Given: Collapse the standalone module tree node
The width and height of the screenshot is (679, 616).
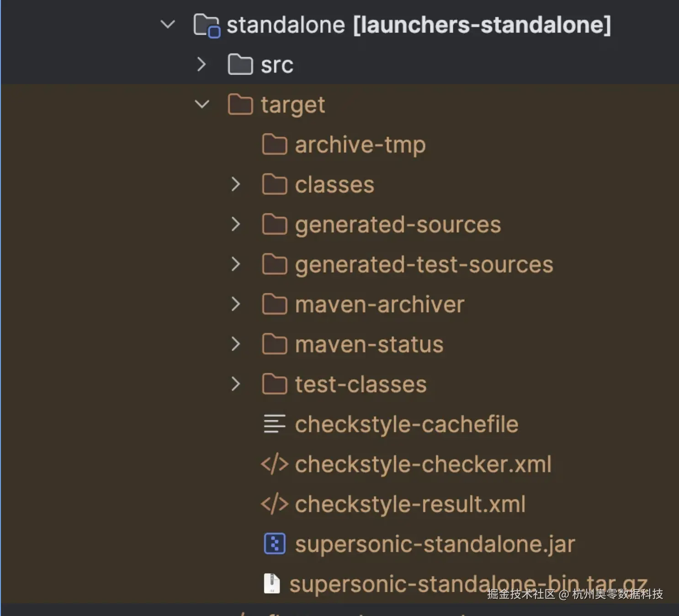Looking at the screenshot, I should [168, 24].
